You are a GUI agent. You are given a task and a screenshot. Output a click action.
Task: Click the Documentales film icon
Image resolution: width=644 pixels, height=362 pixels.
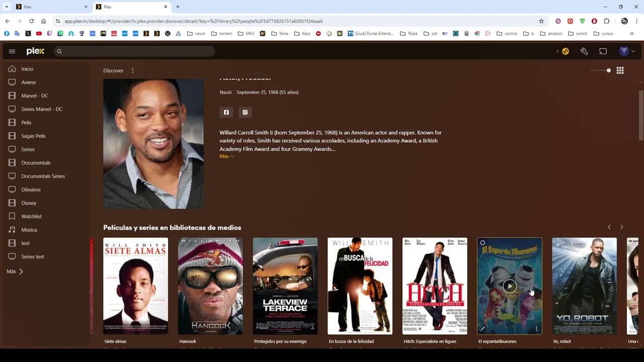tap(12, 163)
